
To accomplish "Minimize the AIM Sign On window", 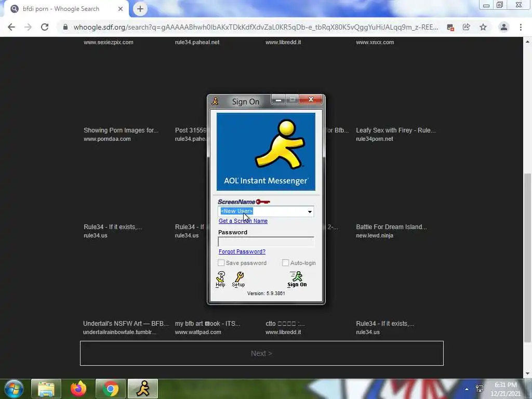I will point(278,99).
